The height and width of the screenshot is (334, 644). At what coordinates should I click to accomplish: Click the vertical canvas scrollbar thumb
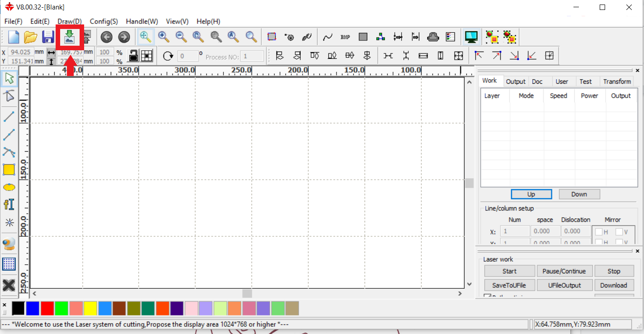469,183
